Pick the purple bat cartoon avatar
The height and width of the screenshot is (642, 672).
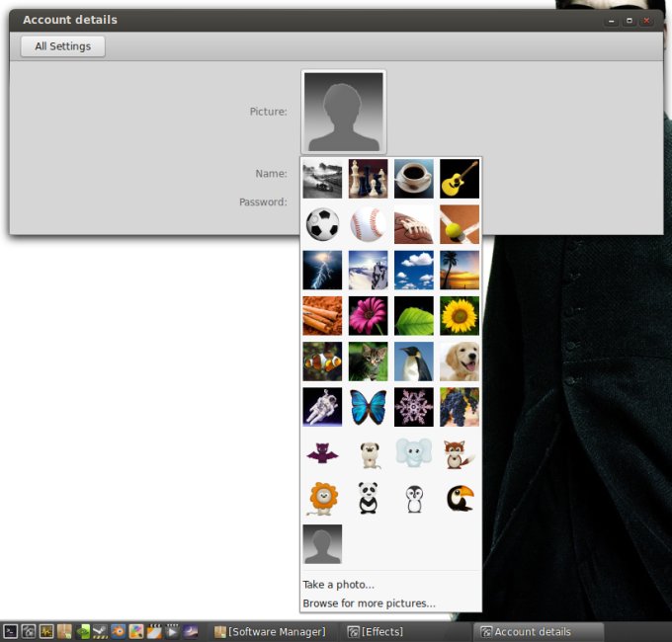tap(322, 453)
